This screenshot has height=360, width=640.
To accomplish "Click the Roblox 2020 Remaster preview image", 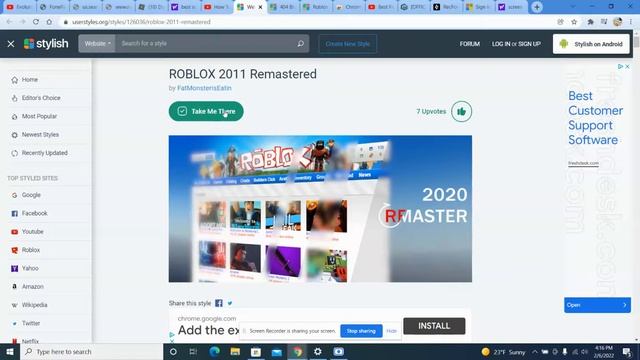I will pyautogui.click(x=320, y=209).
